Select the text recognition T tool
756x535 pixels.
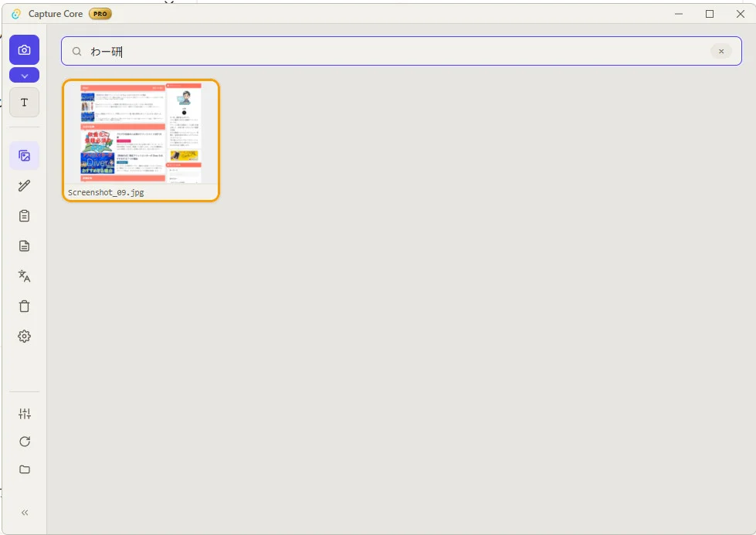pos(24,102)
